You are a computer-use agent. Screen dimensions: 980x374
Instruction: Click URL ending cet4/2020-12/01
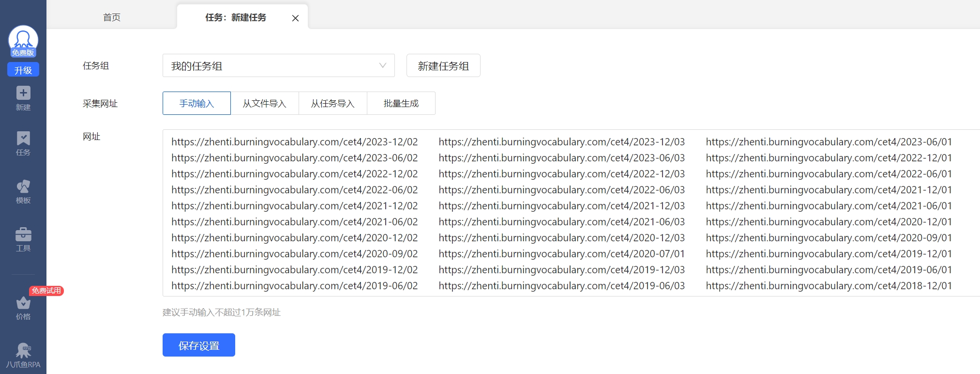(829, 222)
